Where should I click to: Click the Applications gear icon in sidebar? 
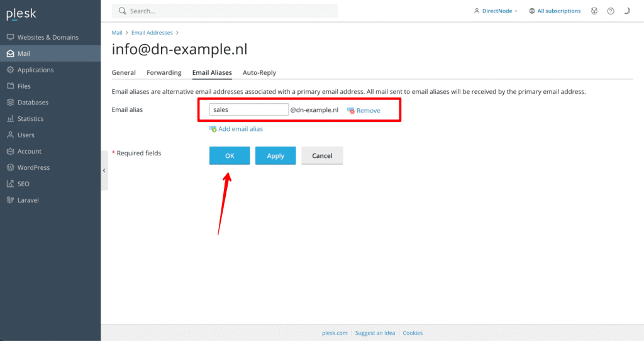point(11,70)
